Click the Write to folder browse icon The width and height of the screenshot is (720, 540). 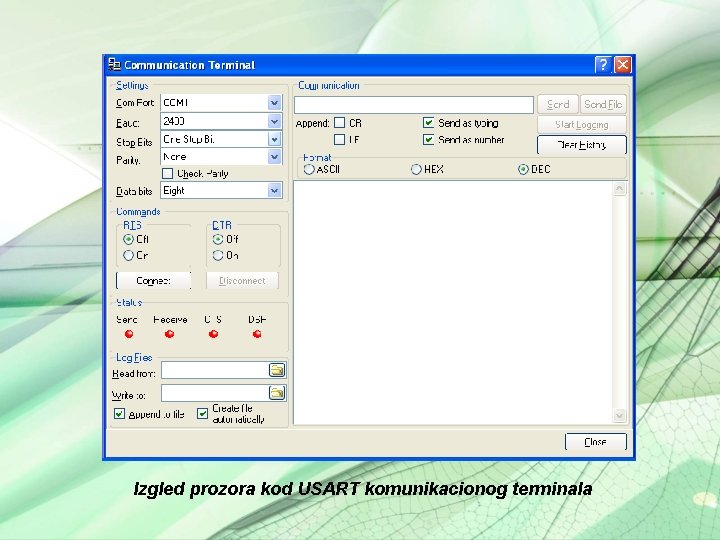pyautogui.click(x=277, y=393)
